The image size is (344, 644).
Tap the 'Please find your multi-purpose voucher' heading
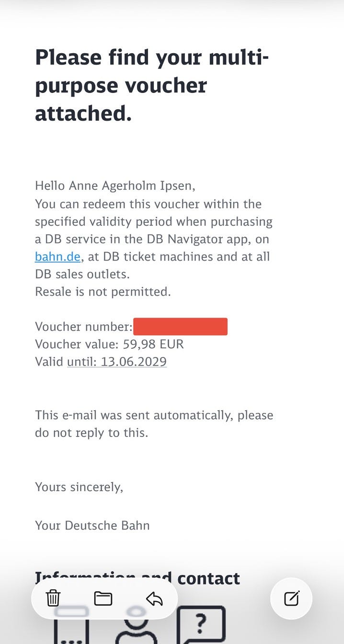click(x=152, y=85)
